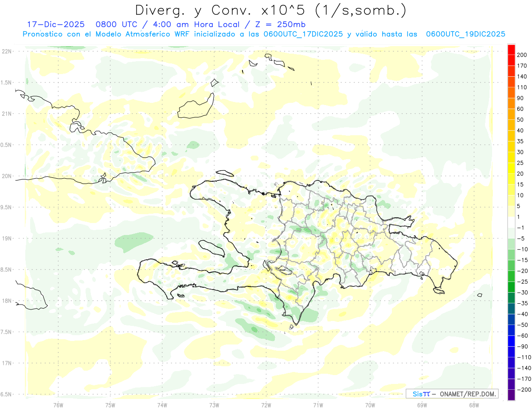Click the '22N' latitude label

6,51
